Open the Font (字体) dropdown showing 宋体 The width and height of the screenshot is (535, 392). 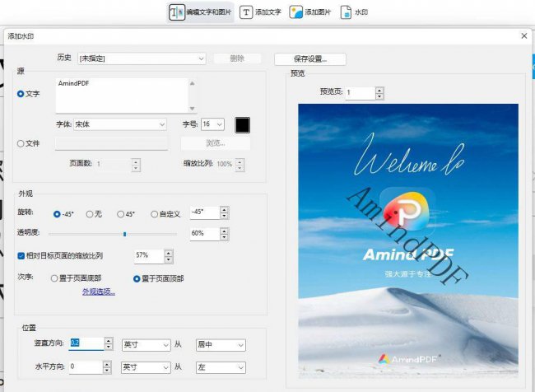[x=120, y=124]
